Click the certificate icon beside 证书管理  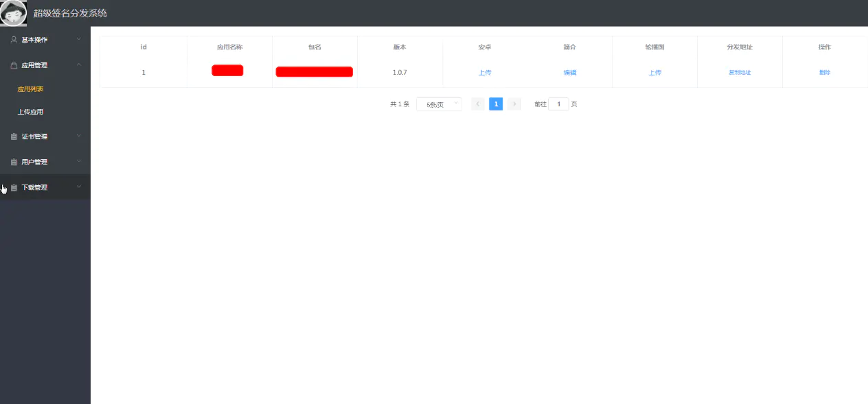pyautogui.click(x=12, y=136)
